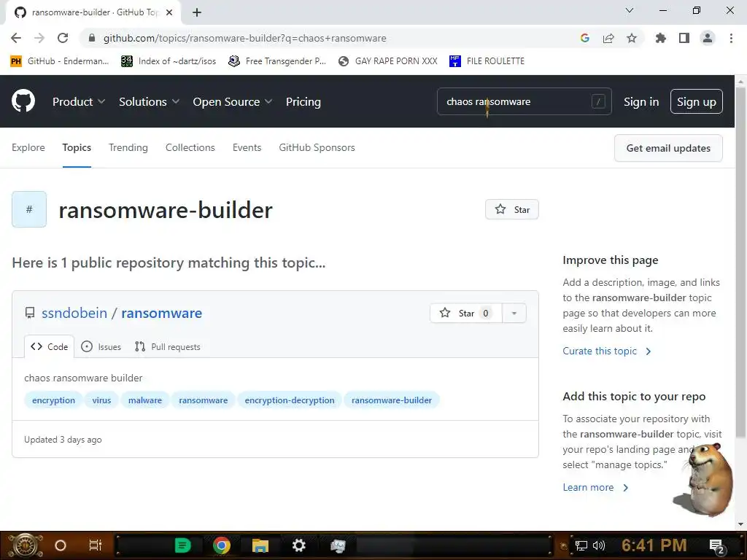Open the notification center icon
The height and width of the screenshot is (560, 747).
click(716, 546)
